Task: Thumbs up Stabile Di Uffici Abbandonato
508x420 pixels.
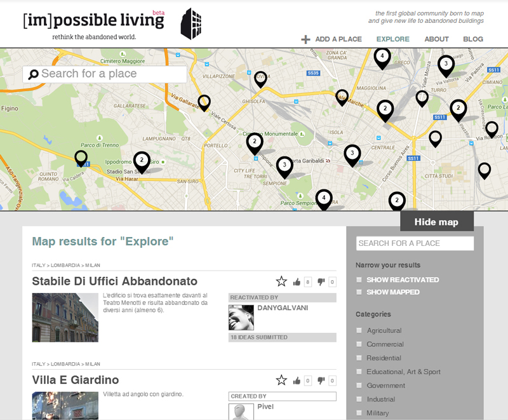Action: pos(297,282)
